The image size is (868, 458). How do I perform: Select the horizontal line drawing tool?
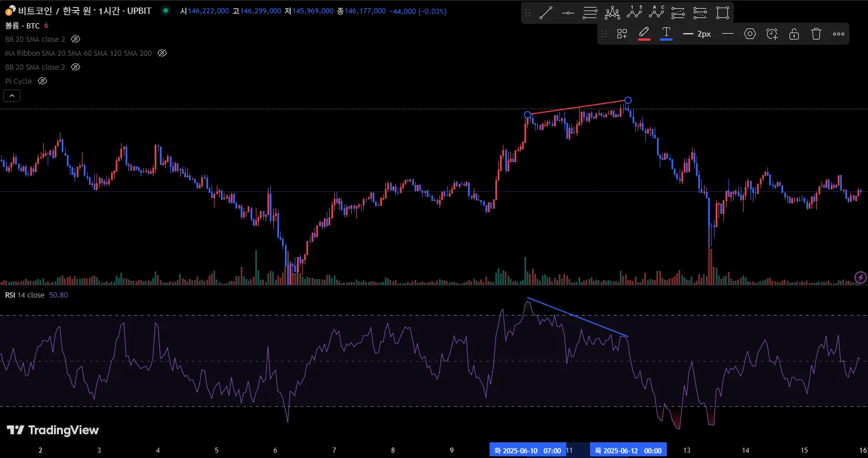568,13
